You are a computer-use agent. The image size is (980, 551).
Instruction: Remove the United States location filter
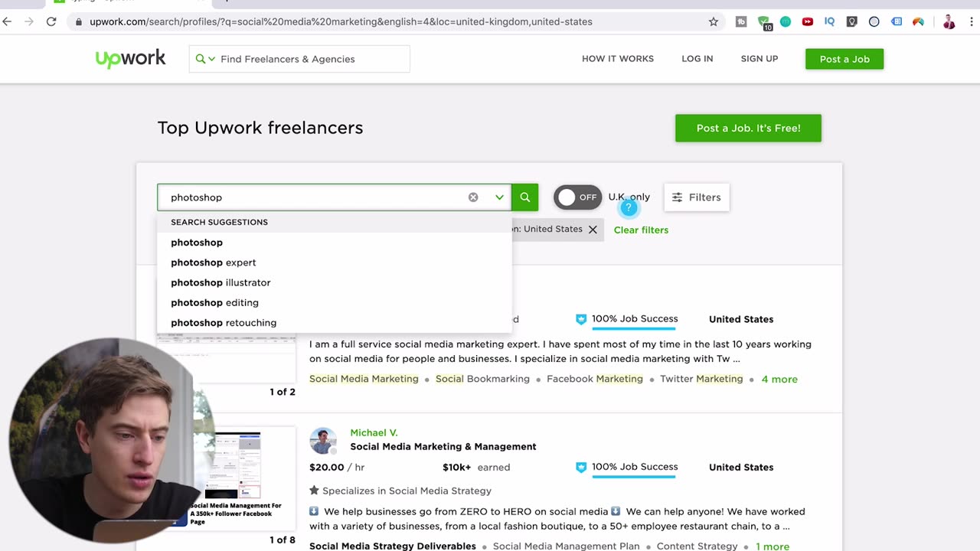[x=593, y=230]
